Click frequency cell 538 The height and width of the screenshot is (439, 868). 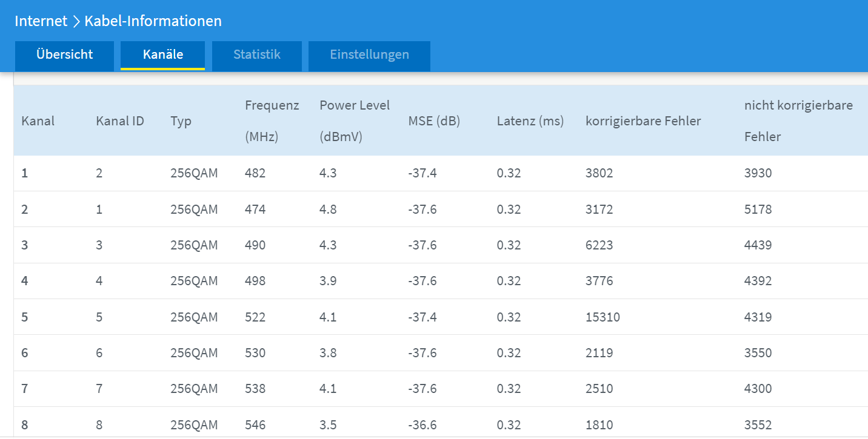click(255, 389)
